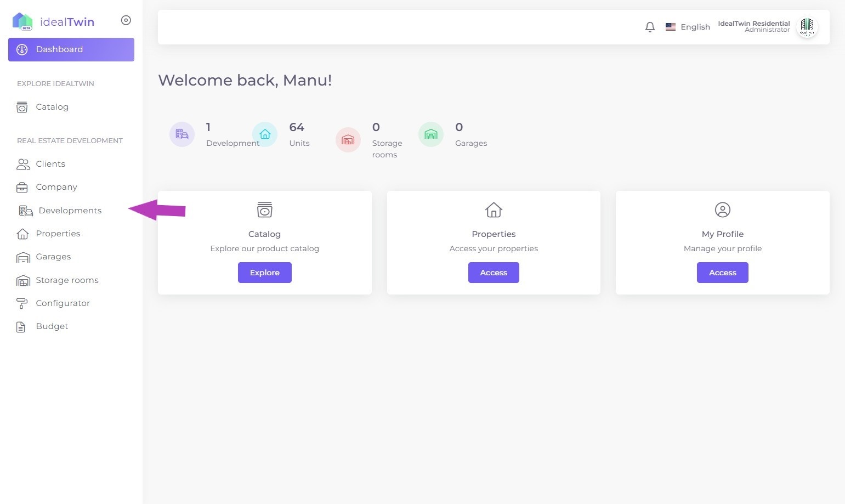Click the Company briefcase icon
The height and width of the screenshot is (504, 845).
(22, 188)
